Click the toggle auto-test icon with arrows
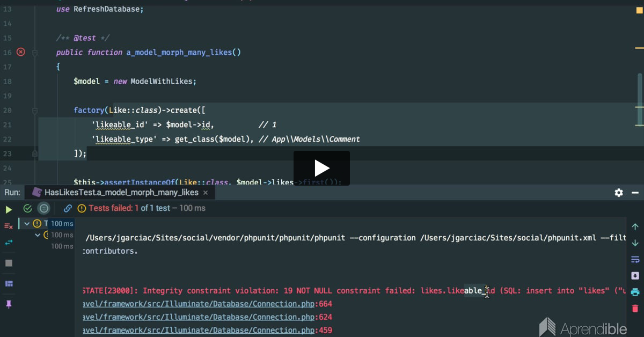The image size is (644, 337). 9,243
